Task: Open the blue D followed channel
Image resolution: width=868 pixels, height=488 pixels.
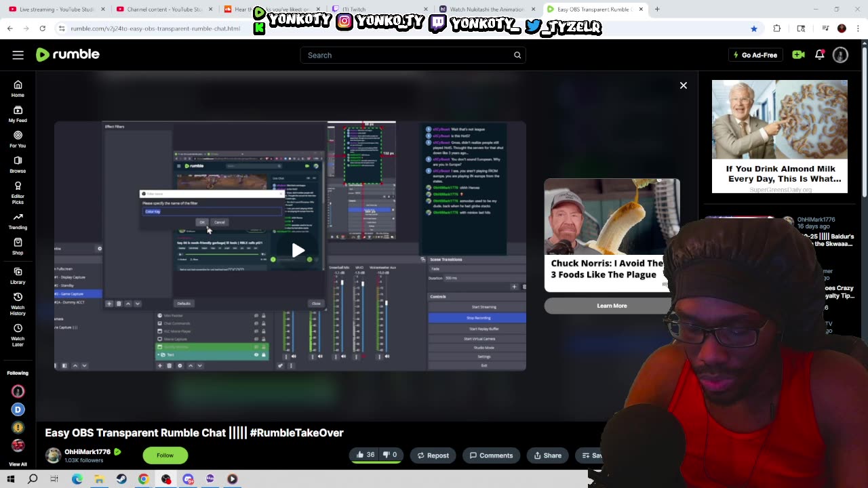Action: 18,409
